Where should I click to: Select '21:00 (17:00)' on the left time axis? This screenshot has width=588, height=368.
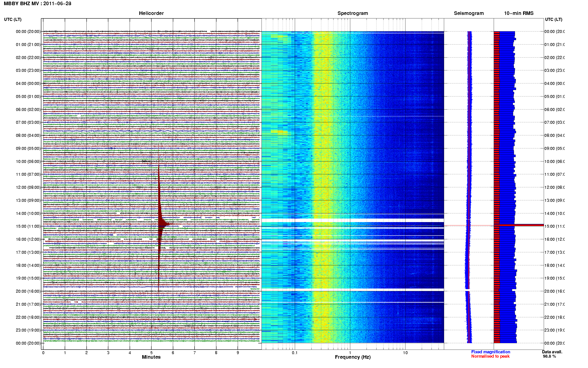pos(28,304)
